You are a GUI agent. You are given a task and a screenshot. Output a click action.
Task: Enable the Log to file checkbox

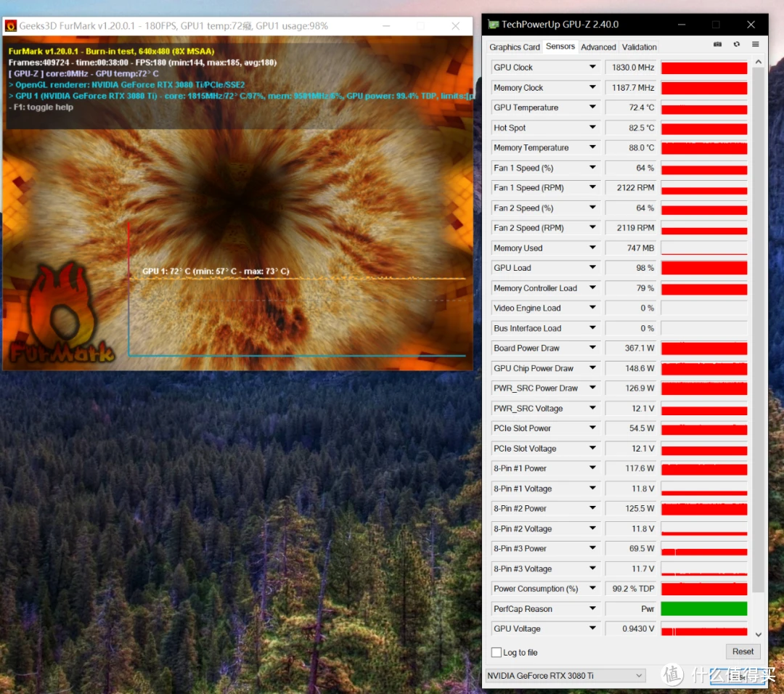pyautogui.click(x=497, y=652)
